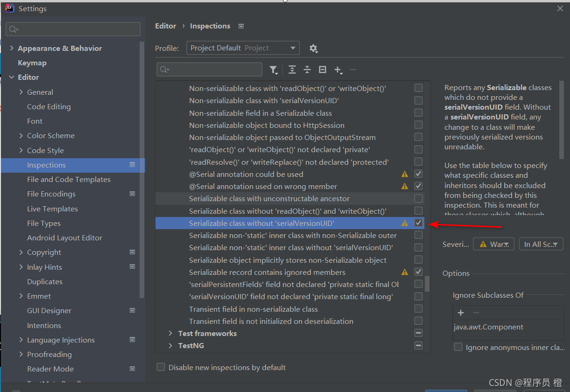
Task: Click the inspections list vertical scrollbar
Action: coord(427,284)
